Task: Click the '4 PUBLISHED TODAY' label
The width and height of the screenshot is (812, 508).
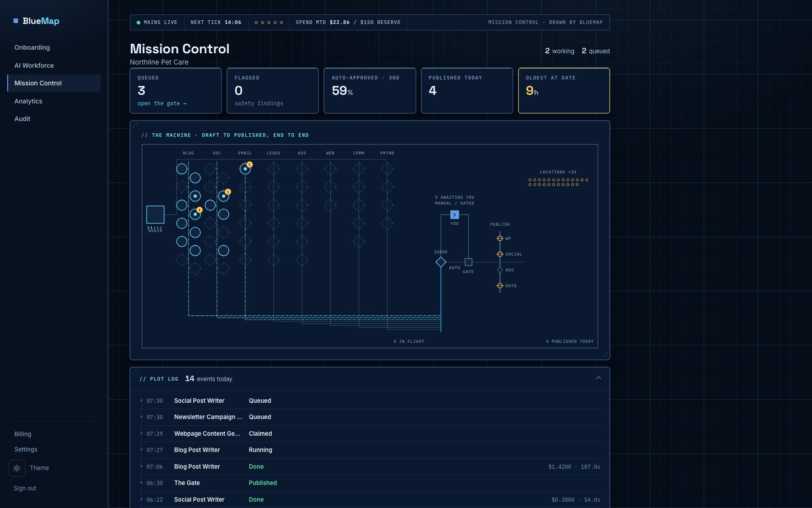Action: [x=570, y=341]
